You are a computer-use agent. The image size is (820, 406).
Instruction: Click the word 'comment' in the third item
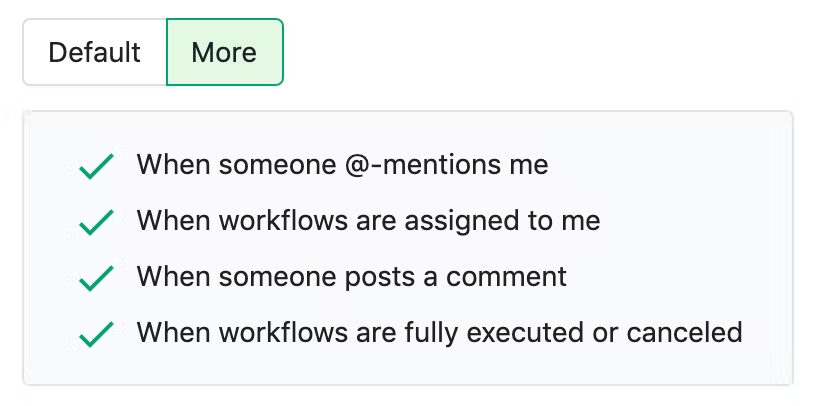[506, 277]
